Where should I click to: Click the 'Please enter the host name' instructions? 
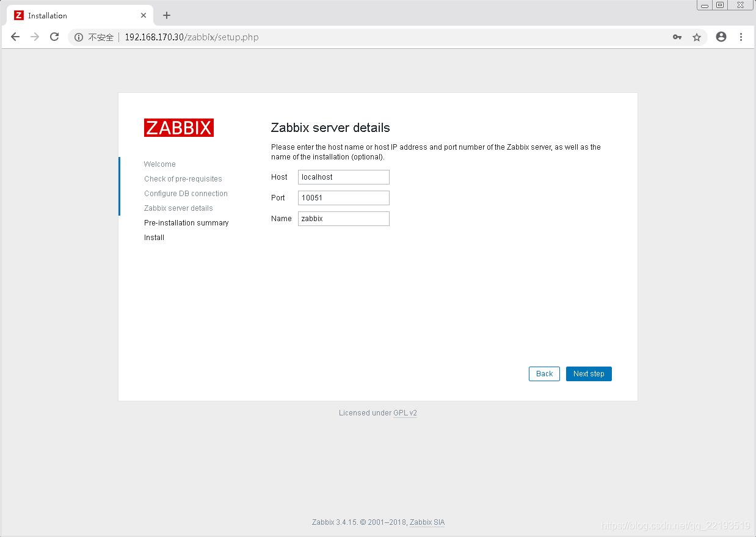436,152
